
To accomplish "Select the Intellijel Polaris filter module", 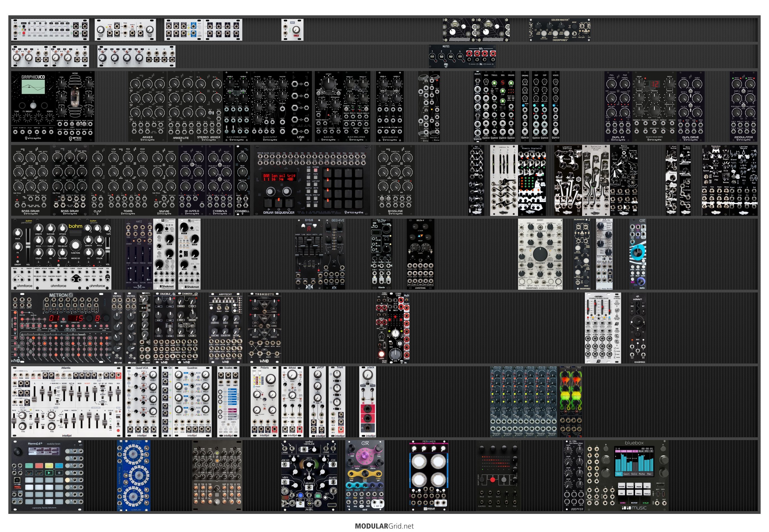I will point(265,402).
